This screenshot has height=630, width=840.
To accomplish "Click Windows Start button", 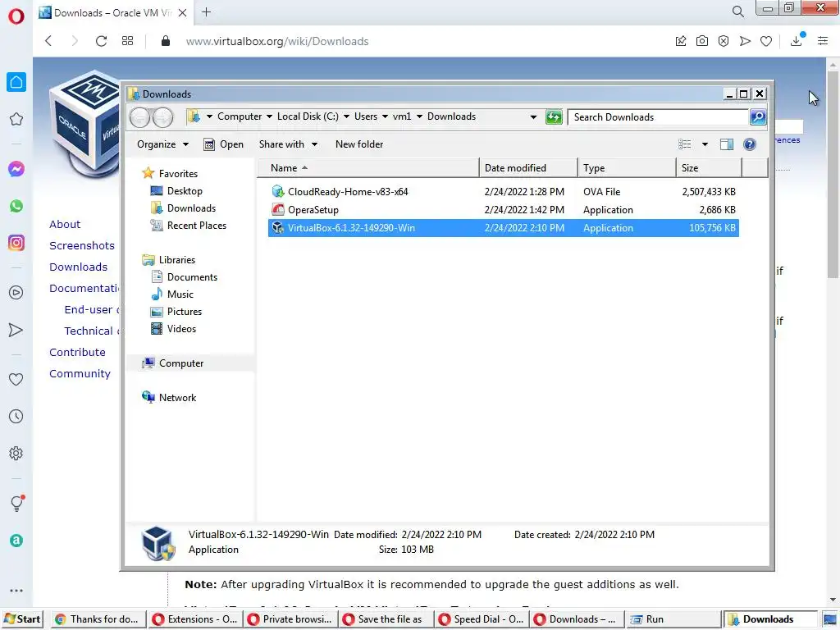I will [x=22, y=619].
